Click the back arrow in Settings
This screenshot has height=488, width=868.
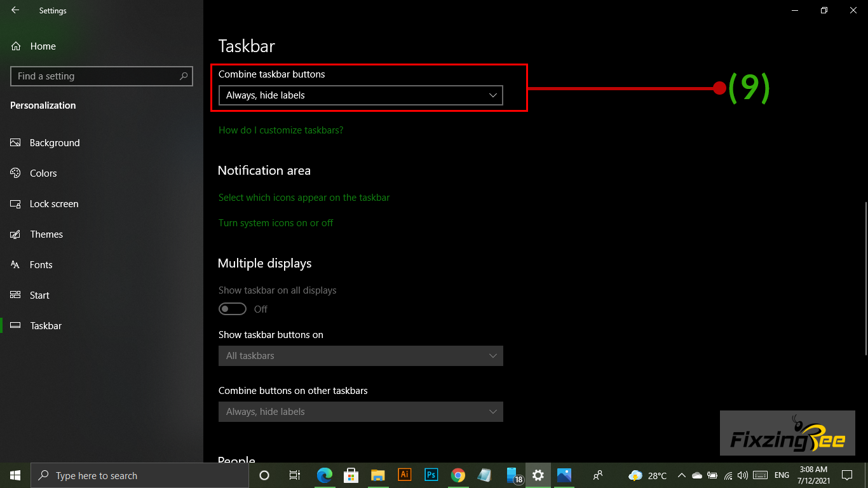(15, 10)
